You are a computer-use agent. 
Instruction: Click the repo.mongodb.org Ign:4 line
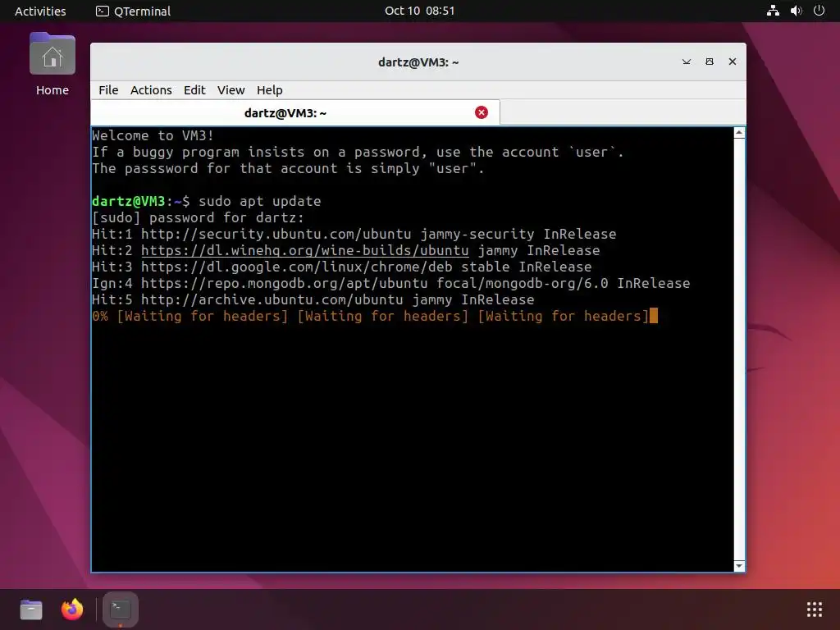[x=391, y=283]
